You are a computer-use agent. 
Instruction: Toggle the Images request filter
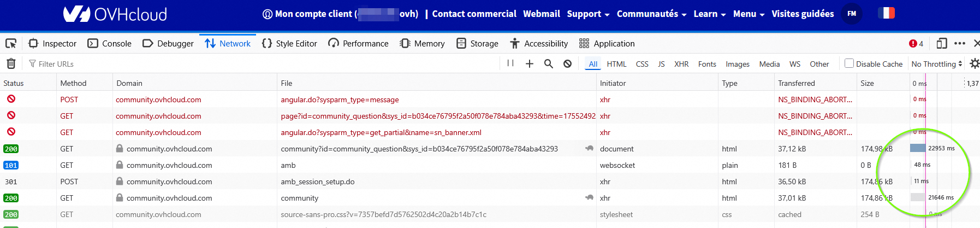point(737,64)
